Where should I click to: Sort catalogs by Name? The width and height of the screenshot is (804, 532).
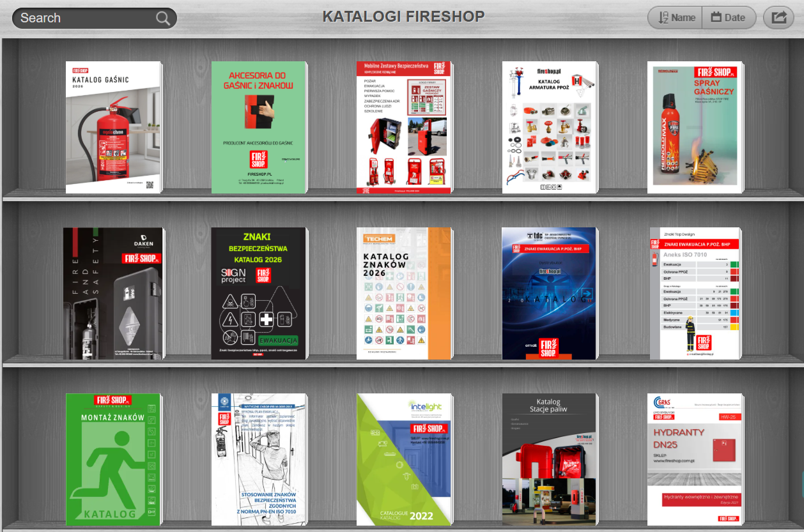674,17
